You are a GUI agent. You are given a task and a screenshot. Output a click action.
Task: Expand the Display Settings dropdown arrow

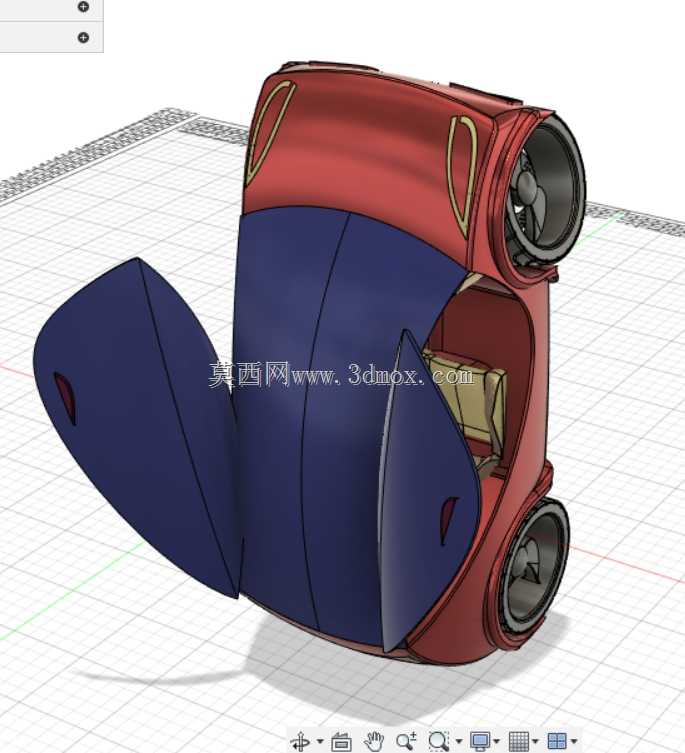tap(496, 742)
